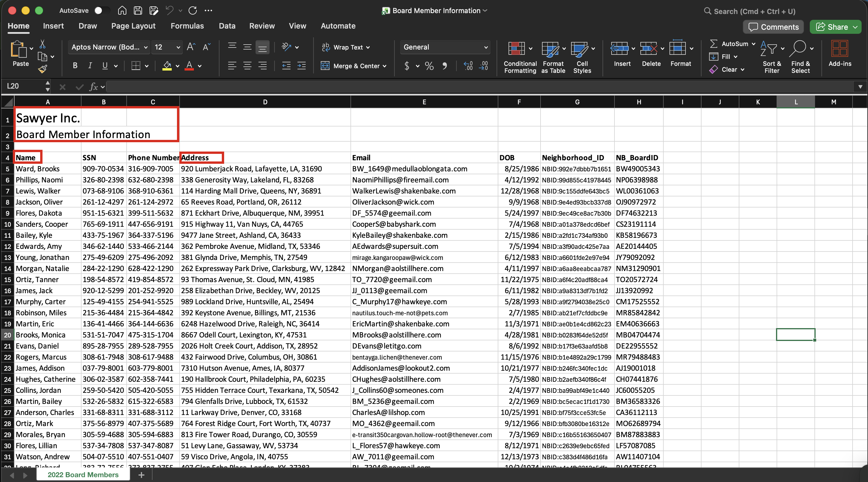
Task: Click the Save icon in title bar
Action: [138, 10]
